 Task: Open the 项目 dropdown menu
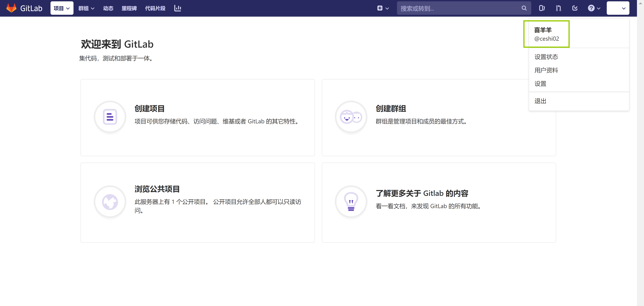62,8
